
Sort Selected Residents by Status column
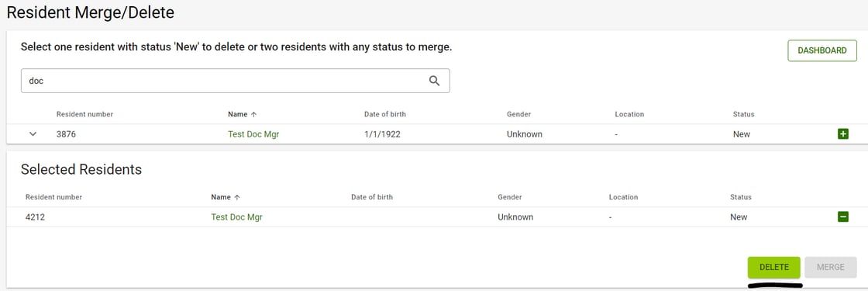tap(741, 197)
